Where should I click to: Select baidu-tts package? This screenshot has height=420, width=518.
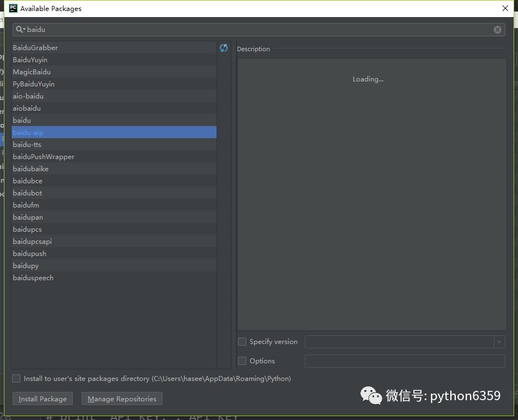tap(114, 145)
